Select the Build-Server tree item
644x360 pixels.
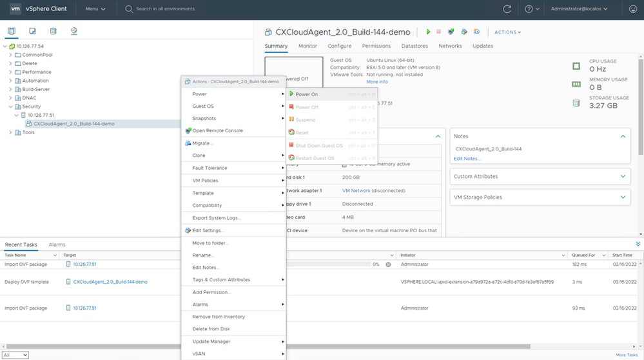point(35,89)
